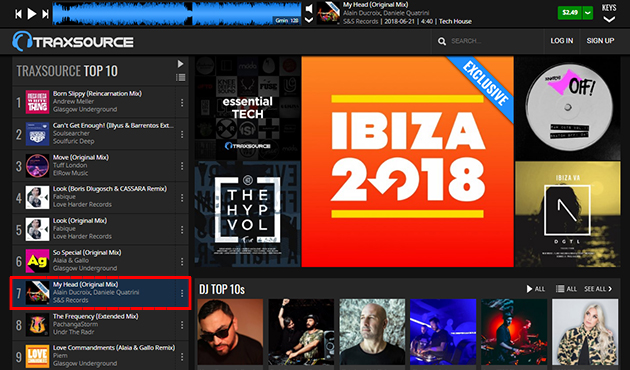Image resolution: width=630 pixels, height=370 pixels.
Task: Open artist Andrew Meller
Action: click(73, 102)
